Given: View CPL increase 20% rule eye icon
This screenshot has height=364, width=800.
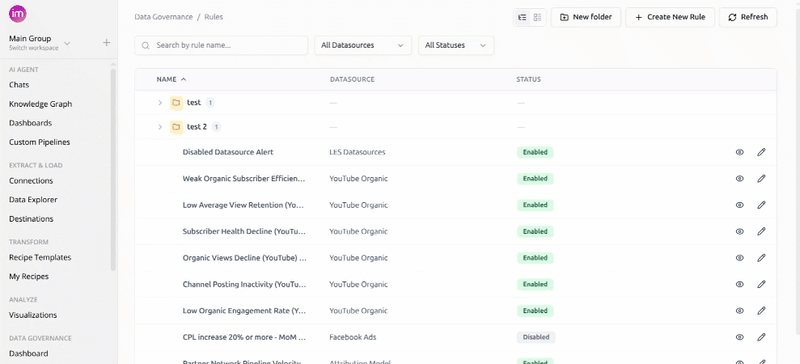Looking at the screenshot, I should 740,337.
